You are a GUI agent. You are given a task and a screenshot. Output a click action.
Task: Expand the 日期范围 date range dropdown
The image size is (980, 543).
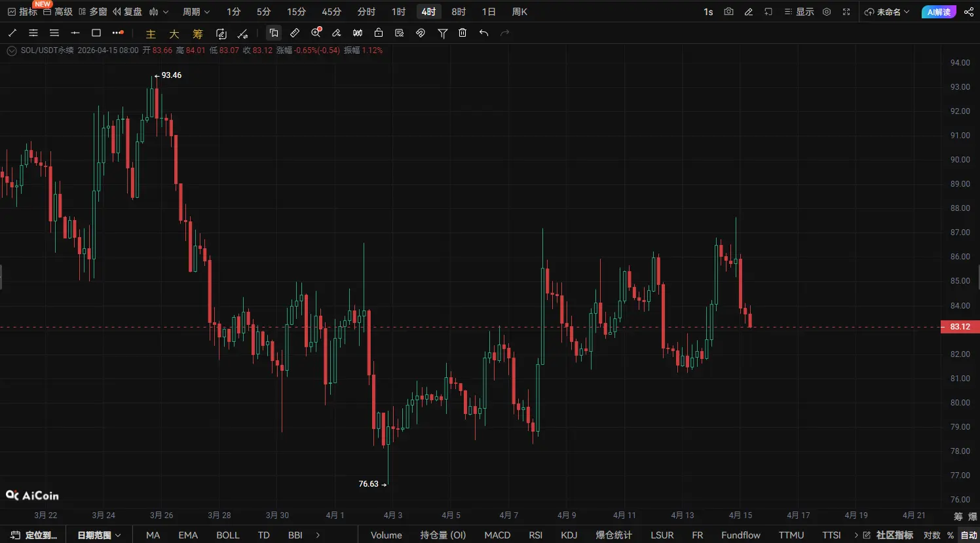tap(99, 535)
